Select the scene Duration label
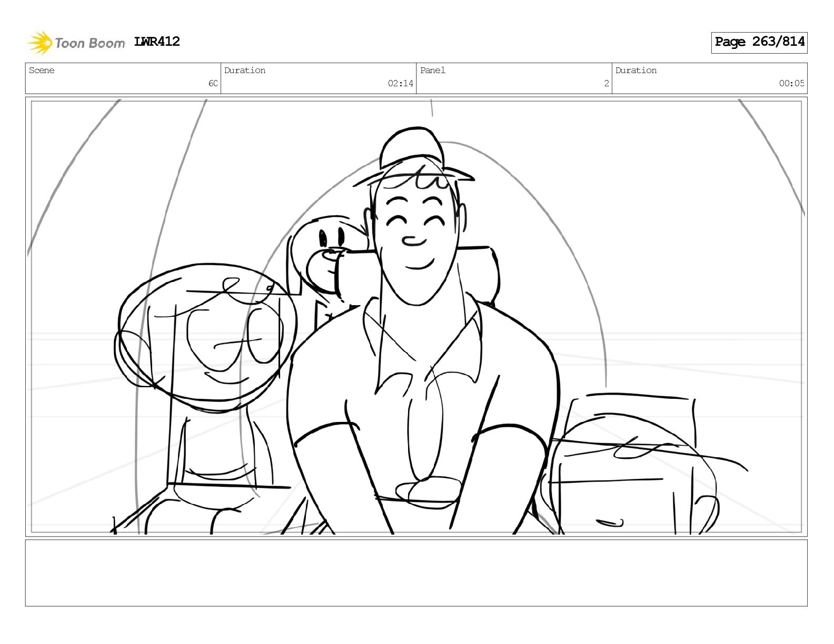 pos(245,71)
